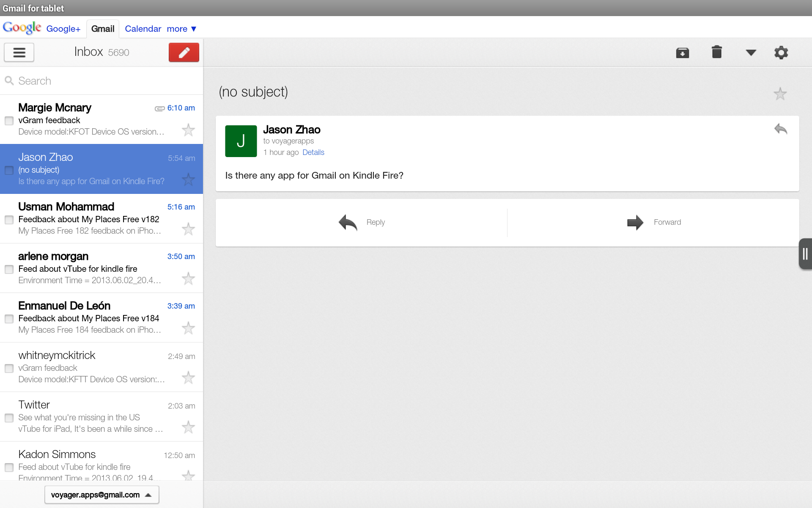812x508 pixels.
Task: Expand the more actions dropdown arrow
Action: click(x=751, y=52)
